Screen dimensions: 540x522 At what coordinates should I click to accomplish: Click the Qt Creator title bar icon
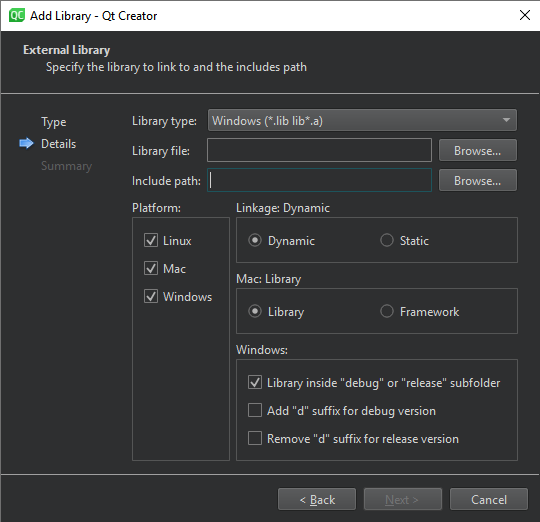tap(17, 15)
